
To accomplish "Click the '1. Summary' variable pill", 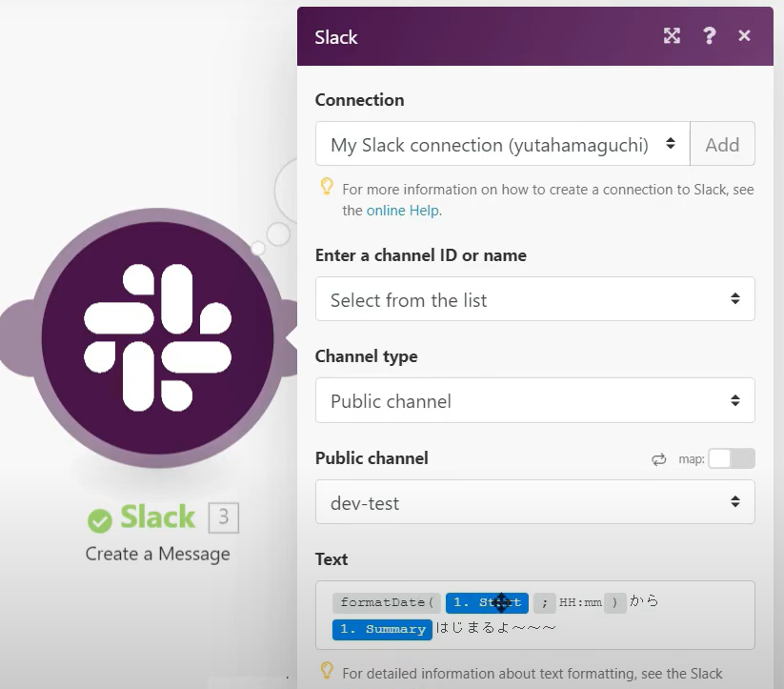I will pos(382,629).
